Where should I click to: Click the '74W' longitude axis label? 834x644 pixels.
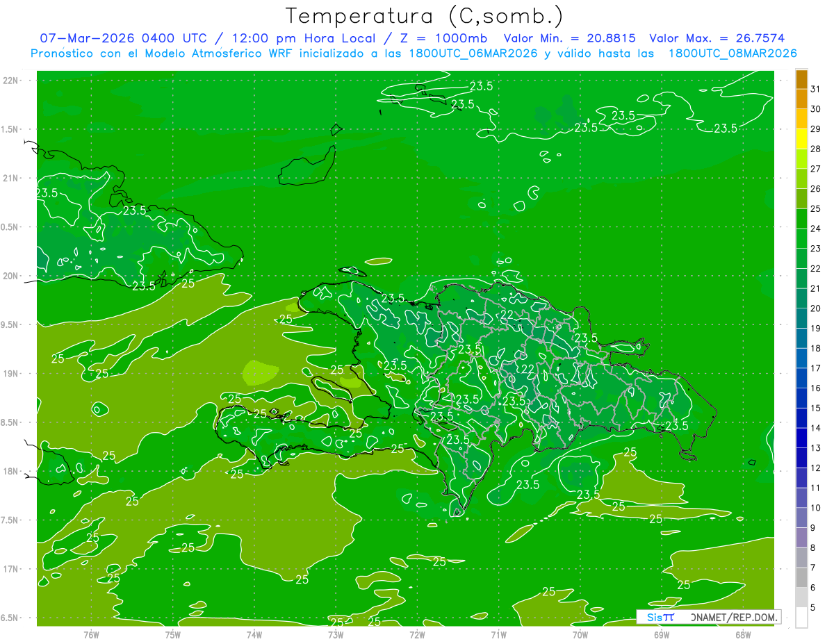pyautogui.click(x=254, y=634)
